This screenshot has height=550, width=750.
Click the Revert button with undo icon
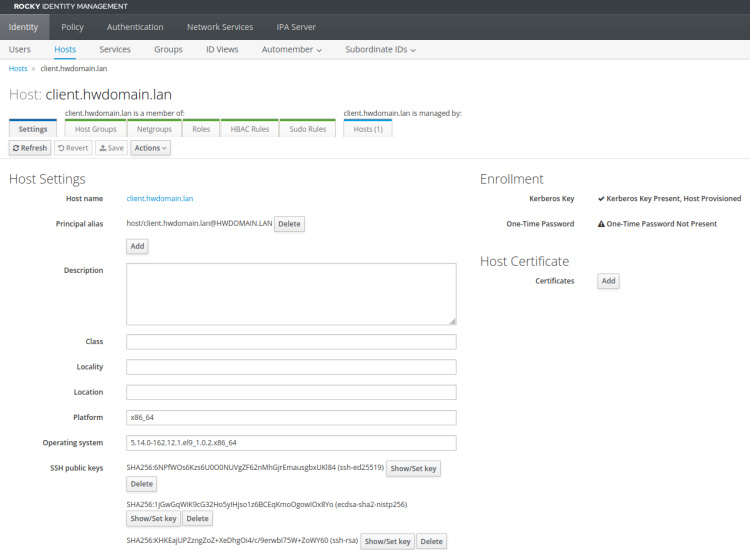(x=73, y=148)
